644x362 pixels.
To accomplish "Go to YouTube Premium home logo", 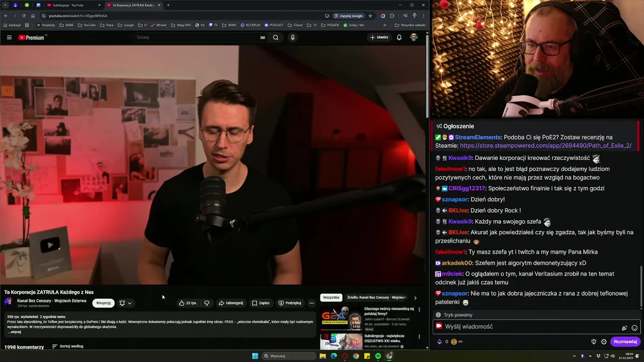I will pyautogui.click(x=32, y=37).
